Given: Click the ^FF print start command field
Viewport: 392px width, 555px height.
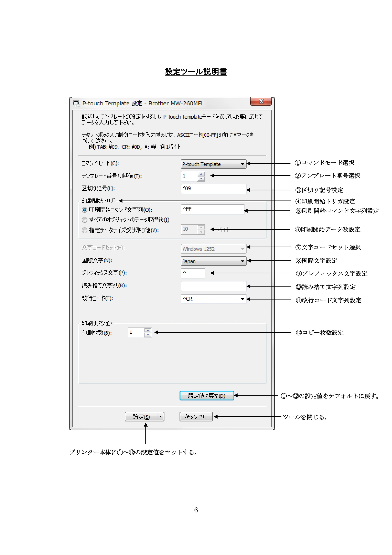Looking at the screenshot, I should 212,209.
